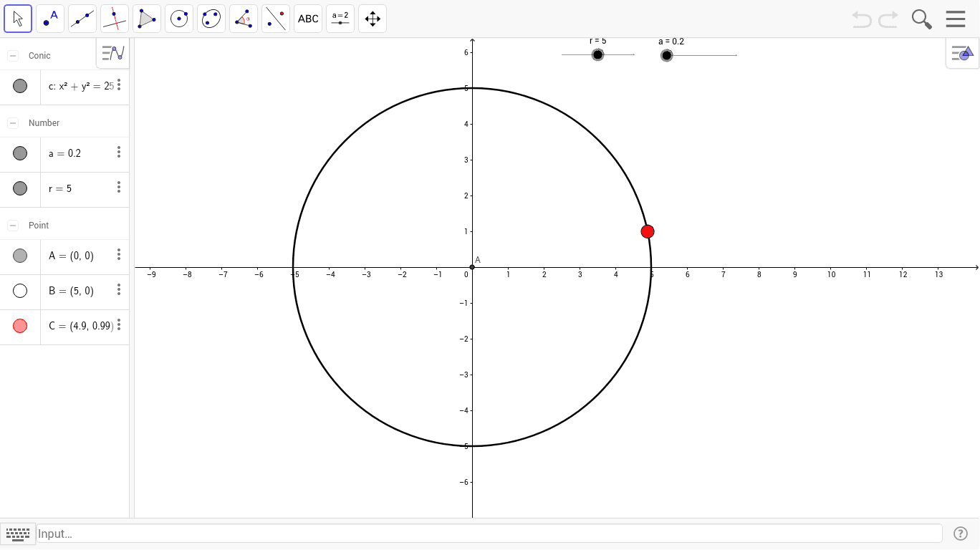Select the Line tool

[x=82, y=18]
